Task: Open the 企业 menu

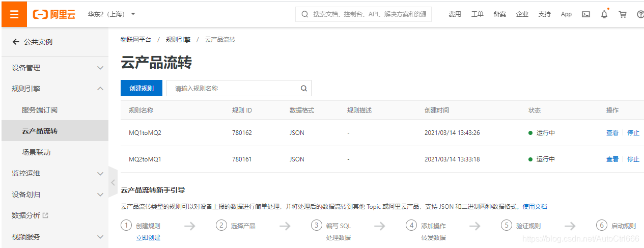Action: [522, 14]
